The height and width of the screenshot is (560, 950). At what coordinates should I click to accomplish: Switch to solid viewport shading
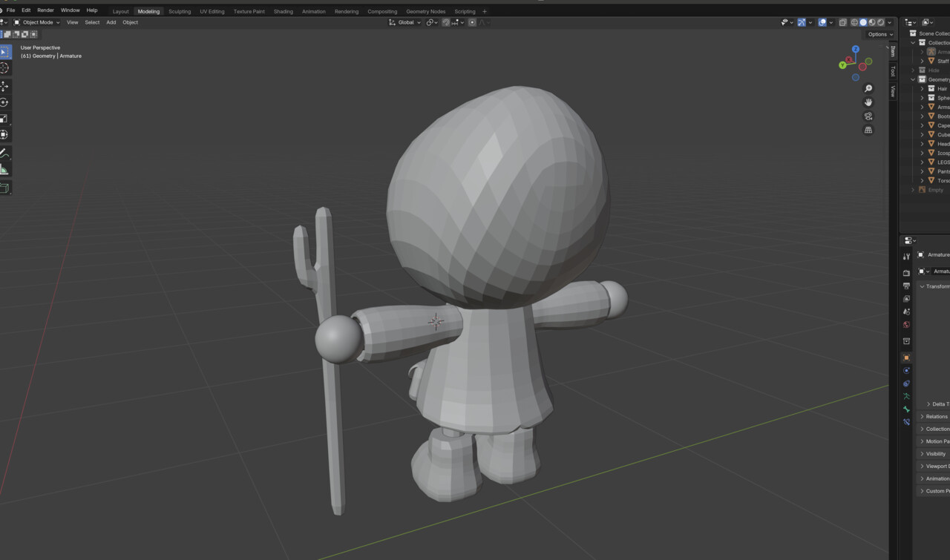click(x=863, y=22)
